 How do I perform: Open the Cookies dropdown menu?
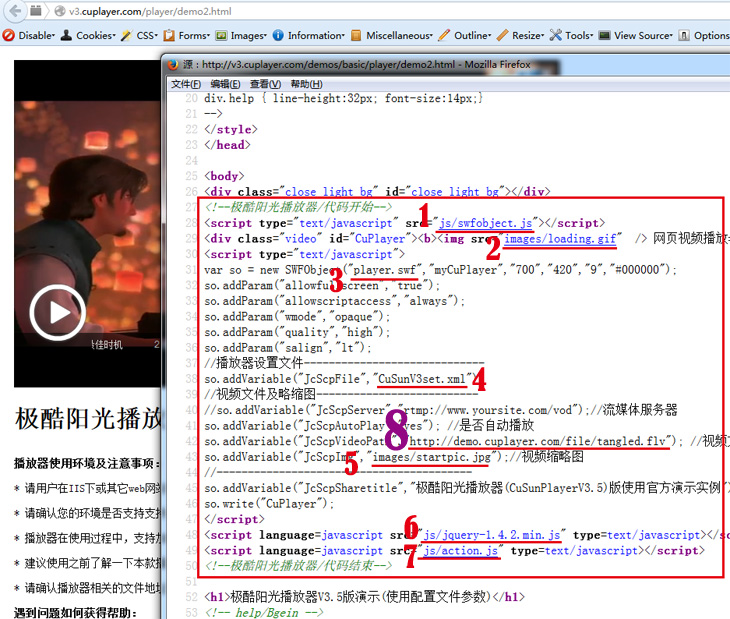[95, 35]
